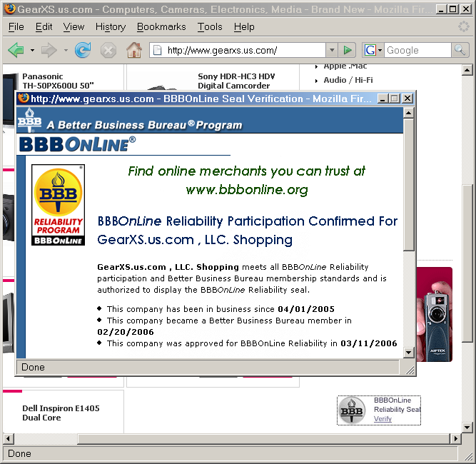Click the 04/01/2005 business date

click(306, 309)
